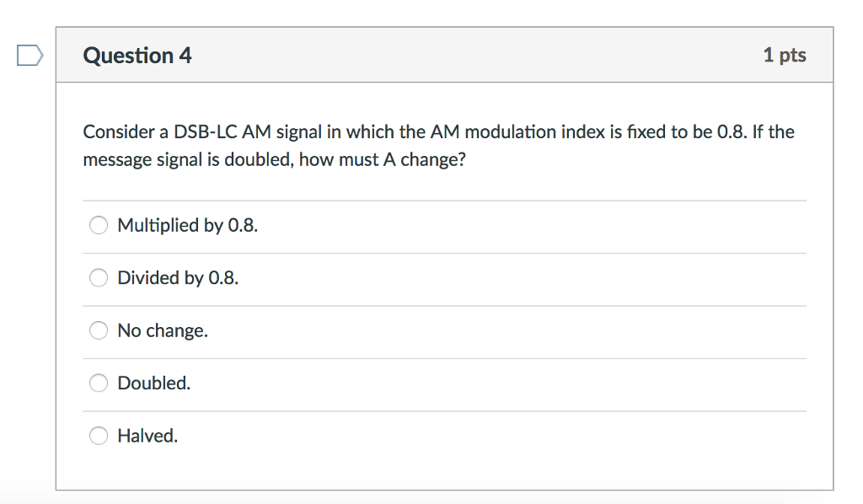
Task: Click the answer row labeled 'Multiplied by 0.8.'
Action: coord(188,225)
